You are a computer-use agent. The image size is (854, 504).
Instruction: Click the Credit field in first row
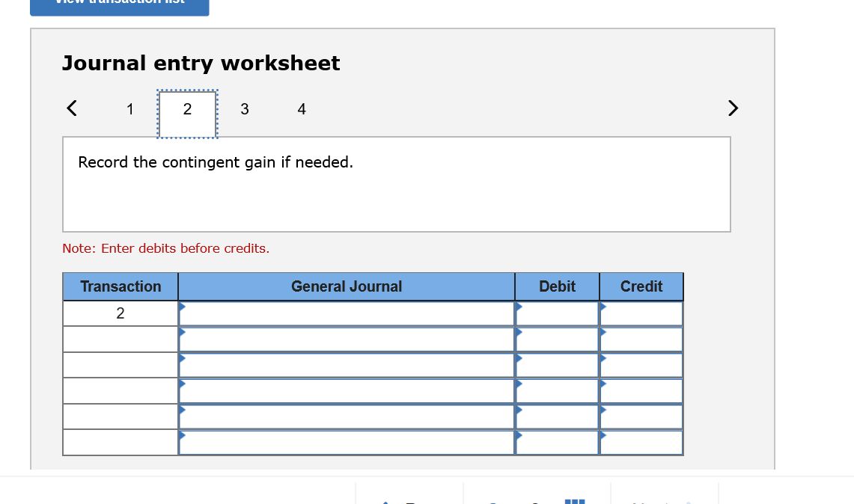point(641,314)
